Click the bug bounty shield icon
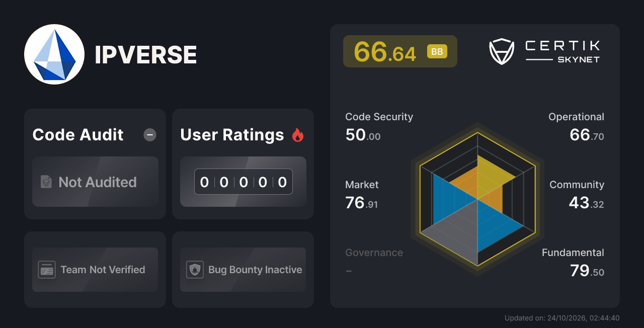Image resolution: width=644 pixels, height=328 pixels. (195, 270)
